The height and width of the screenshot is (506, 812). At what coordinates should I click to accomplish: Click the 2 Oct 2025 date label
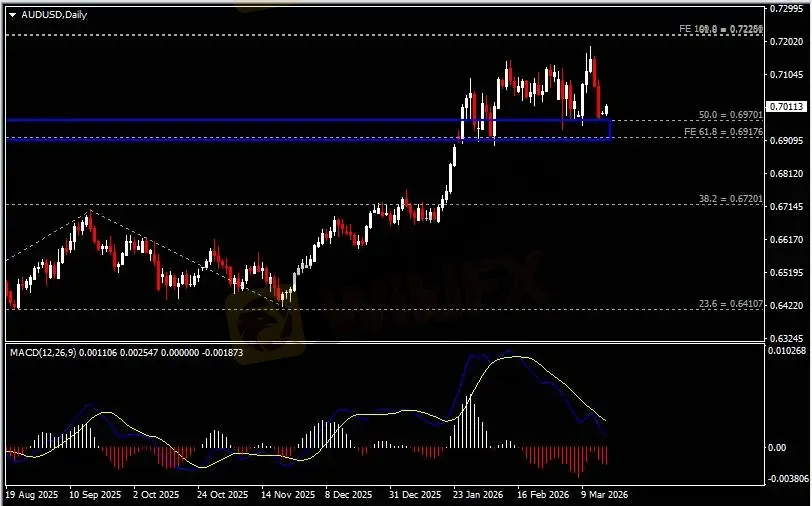tap(156, 495)
